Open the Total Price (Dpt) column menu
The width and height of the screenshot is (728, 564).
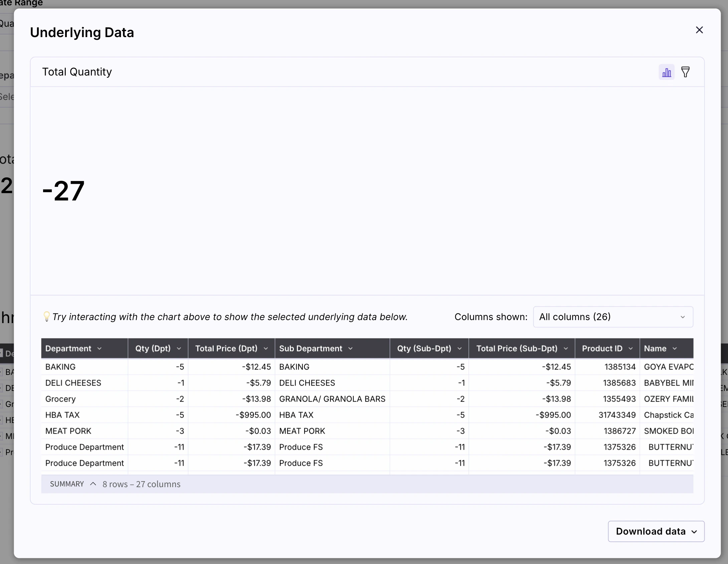266,348
